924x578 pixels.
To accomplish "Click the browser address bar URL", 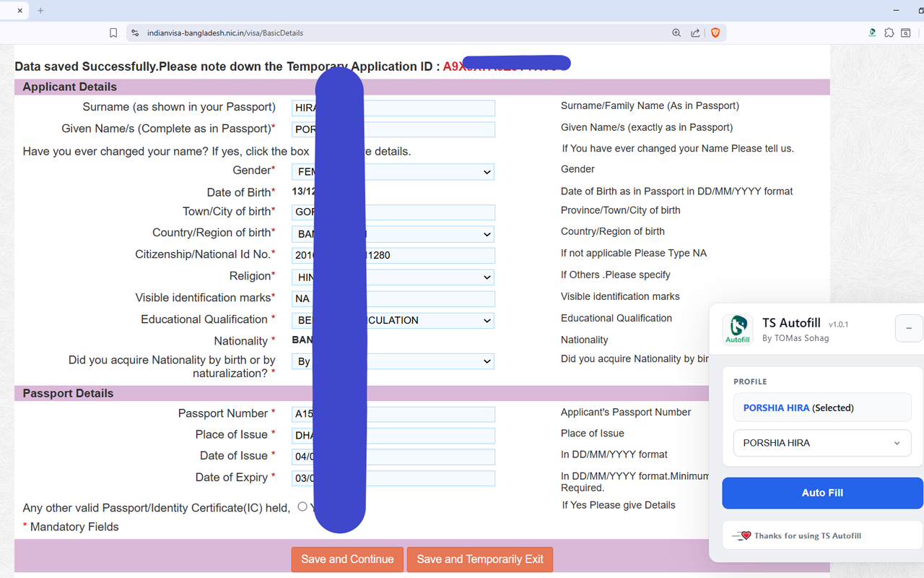I will tap(225, 33).
